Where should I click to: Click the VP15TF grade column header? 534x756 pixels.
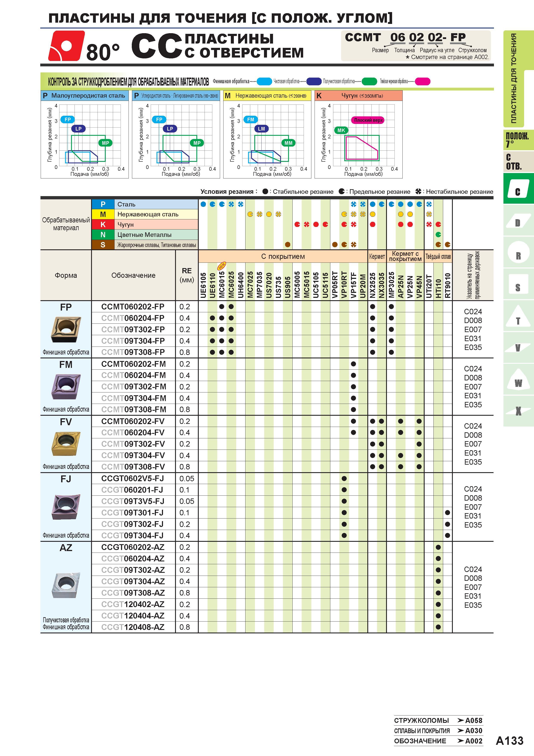[353, 285]
